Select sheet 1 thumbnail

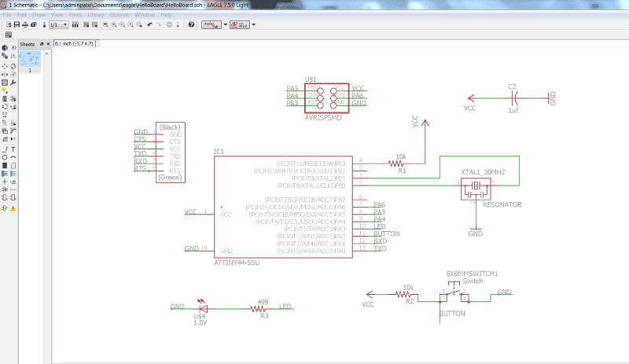(30, 59)
